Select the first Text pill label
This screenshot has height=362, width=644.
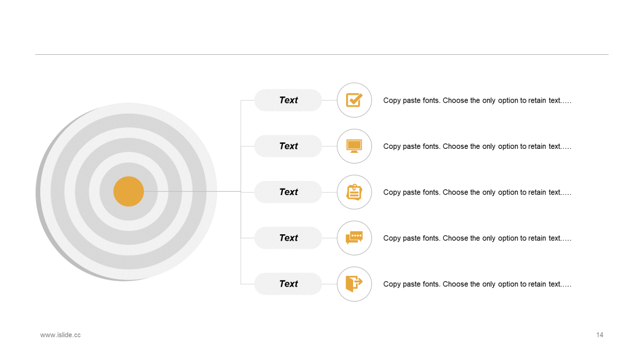[x=288, y=100]
